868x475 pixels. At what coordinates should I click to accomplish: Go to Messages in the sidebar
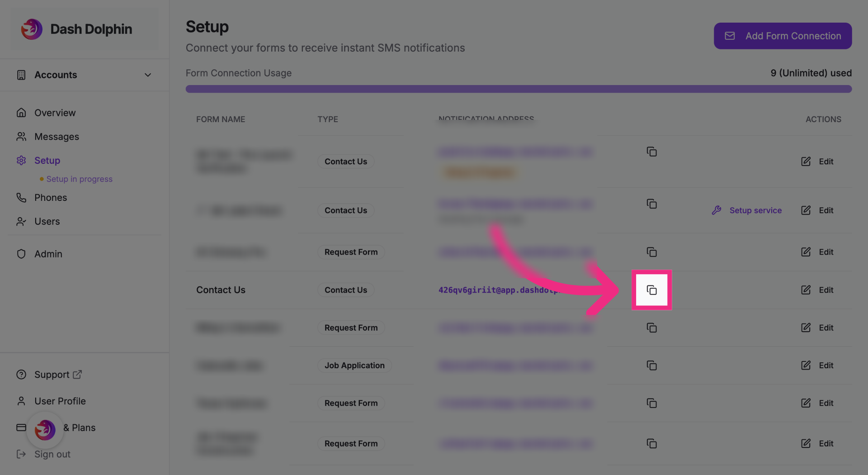pos(57,137)
